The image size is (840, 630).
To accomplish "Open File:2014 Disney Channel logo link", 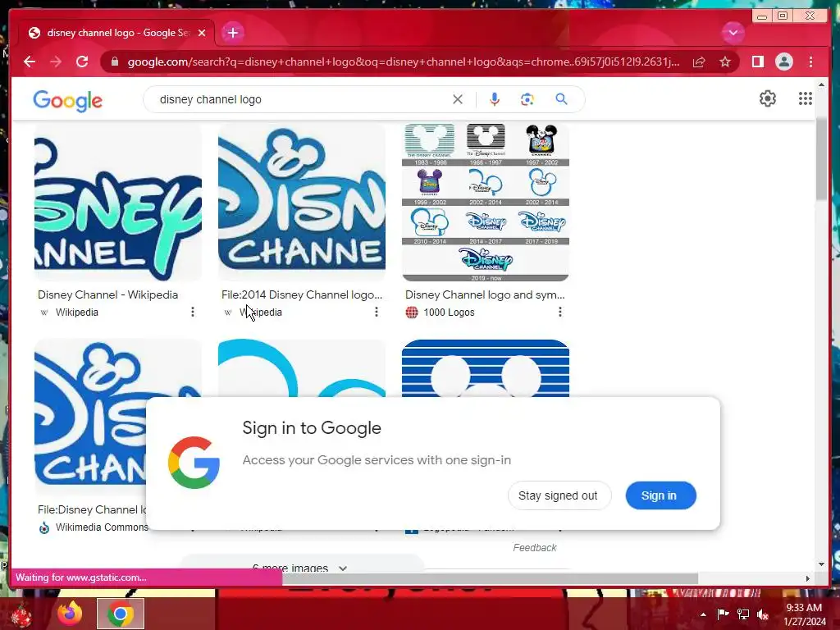I will coord(302,294).
